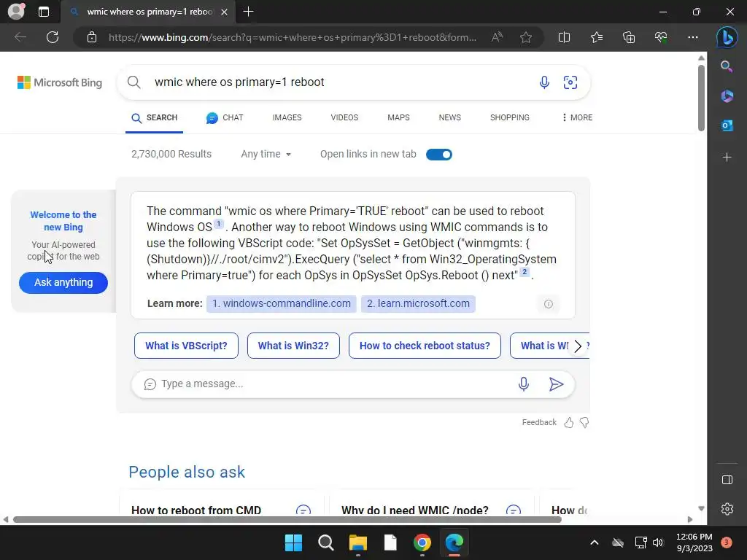The height and width of the screenshot is (560, 747).
Task: Open the volume control in tray
Action: pyautogui.click(x=658, y=542)
